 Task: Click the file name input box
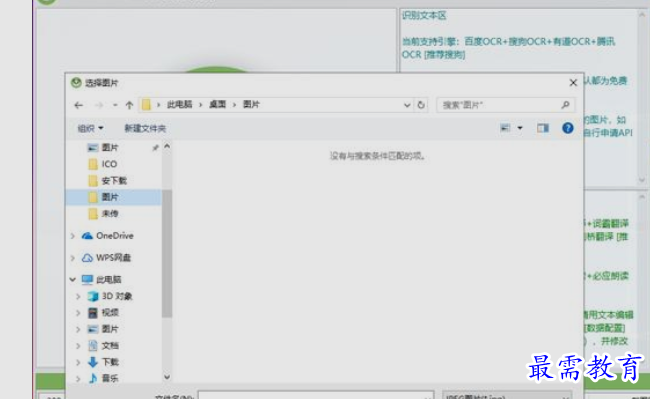(x=316, y=395)
